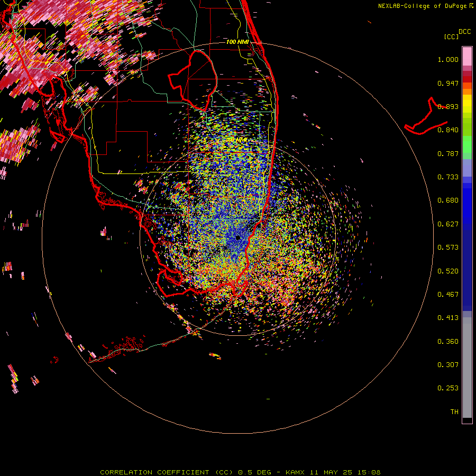476x476 pixels.
Task: Select the 0.627 scale value
Action: 448,224
